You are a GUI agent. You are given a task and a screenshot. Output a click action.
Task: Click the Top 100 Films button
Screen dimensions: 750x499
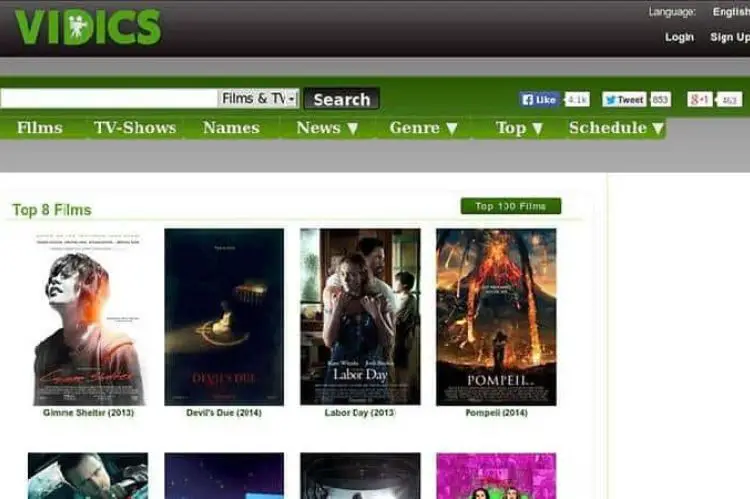(511, 206)
